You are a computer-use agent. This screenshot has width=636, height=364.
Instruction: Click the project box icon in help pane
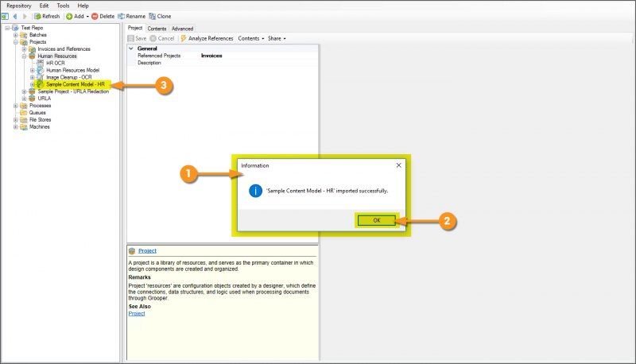click(132, 251)
